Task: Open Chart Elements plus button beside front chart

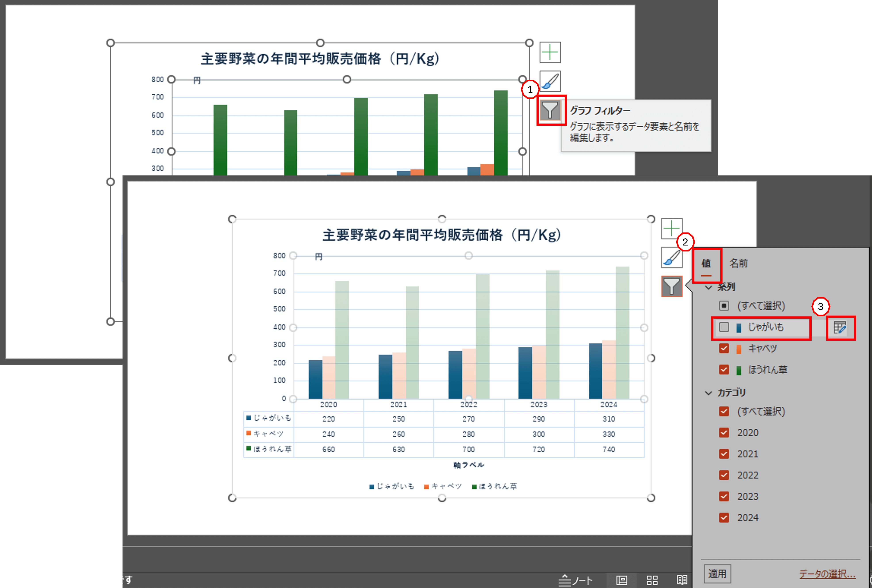Action: 672,229
